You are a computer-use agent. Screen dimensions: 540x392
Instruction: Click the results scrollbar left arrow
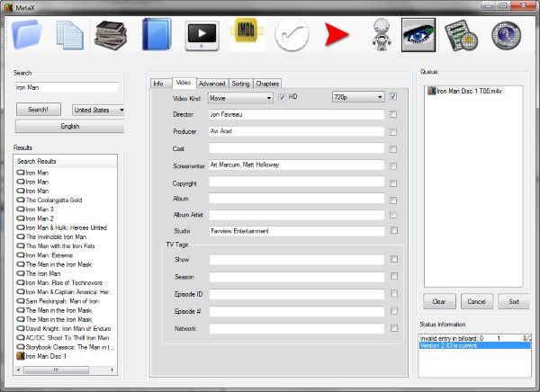coord(18,370)
